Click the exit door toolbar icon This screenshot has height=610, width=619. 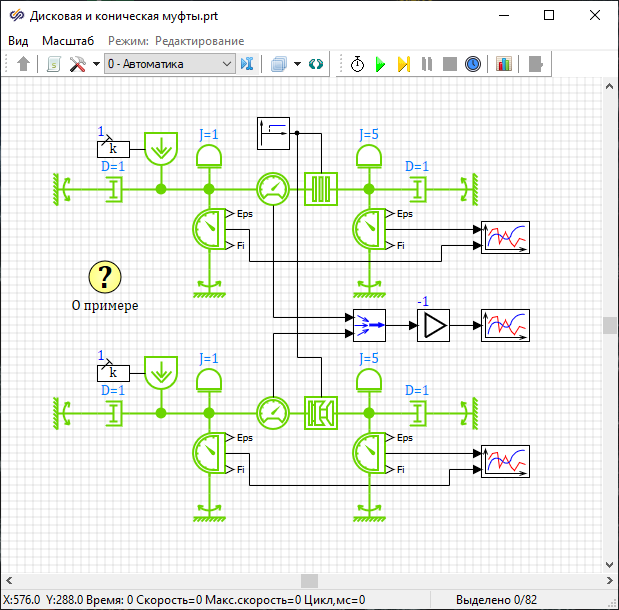pyautogui.click(x=536, y=64)
